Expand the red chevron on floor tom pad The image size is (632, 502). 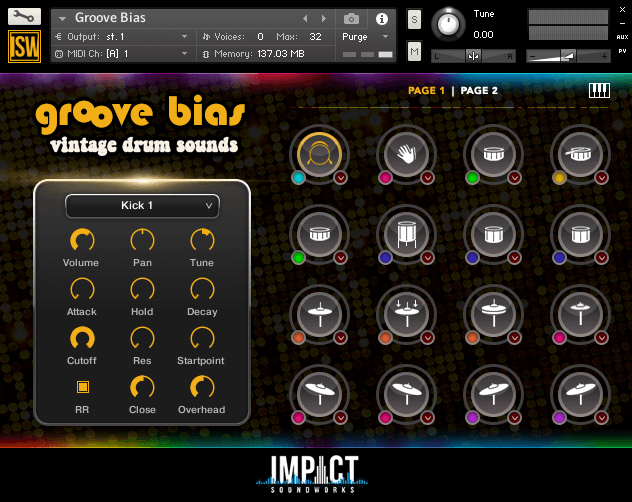click(428, 258)
